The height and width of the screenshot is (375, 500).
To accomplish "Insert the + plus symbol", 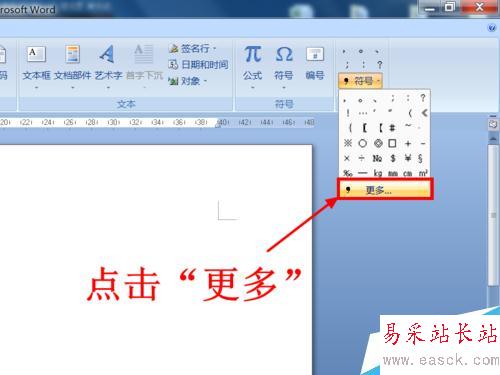I will pyautogui.click(x=408, y=144).
